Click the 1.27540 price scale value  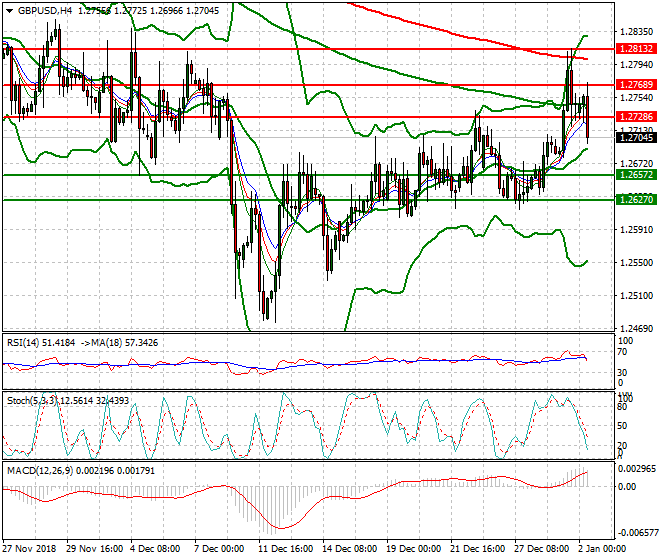click(637, 97)
